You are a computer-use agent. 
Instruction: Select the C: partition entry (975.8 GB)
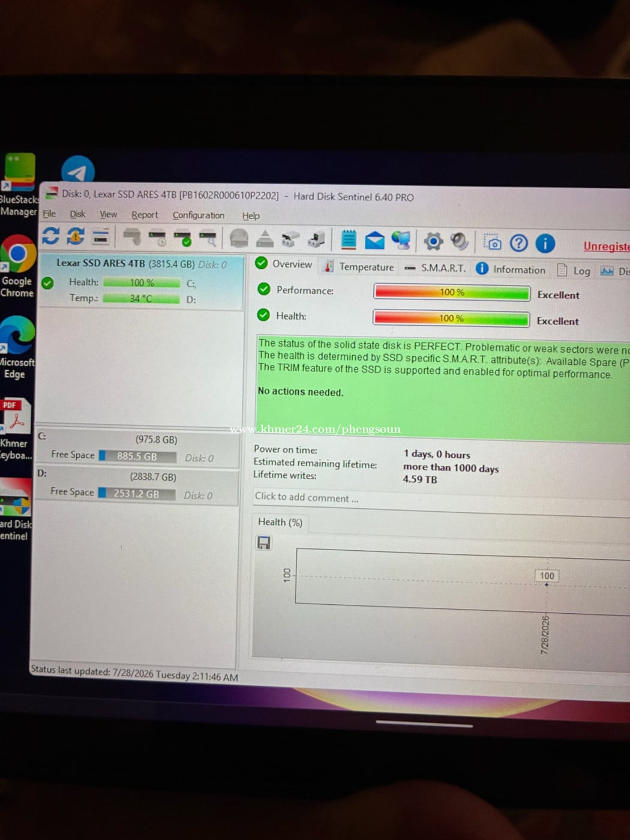pos(138,448)
